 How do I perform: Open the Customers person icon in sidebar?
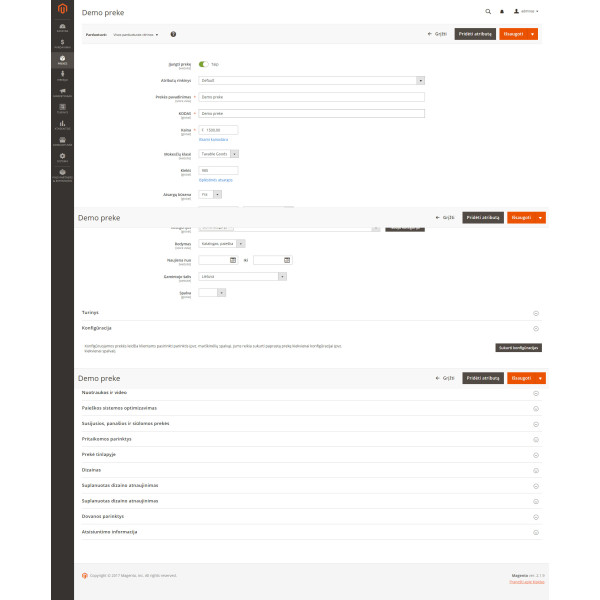coord(62,76)
